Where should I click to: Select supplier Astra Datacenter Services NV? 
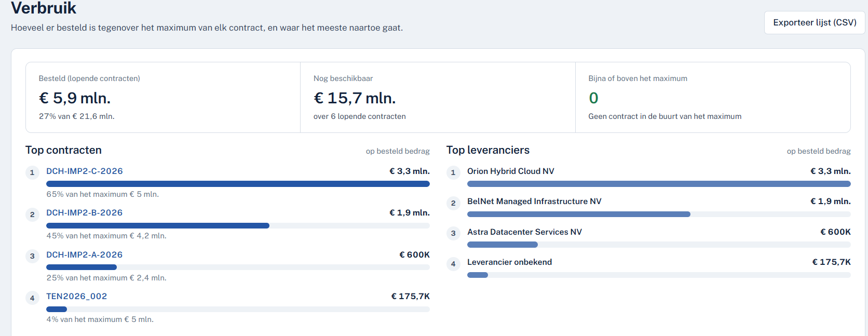click(524, 232)
